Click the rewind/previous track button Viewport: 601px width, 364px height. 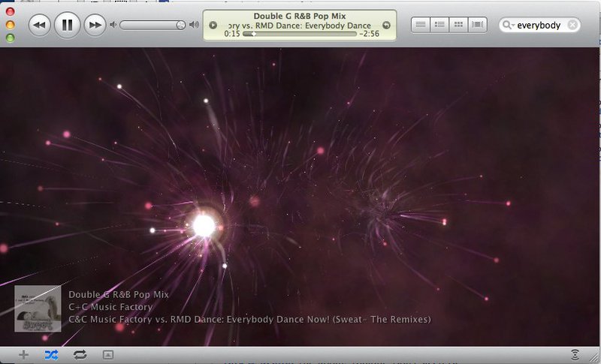(40, 26)
